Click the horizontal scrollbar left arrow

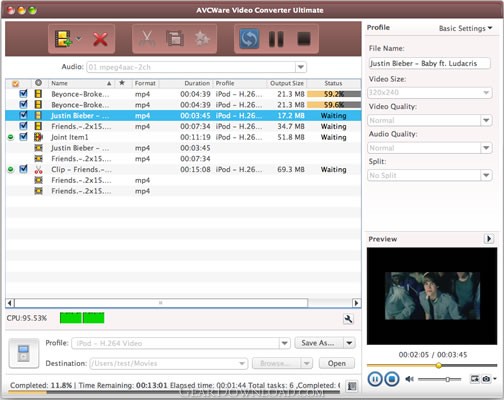click(x=10, y=303)
